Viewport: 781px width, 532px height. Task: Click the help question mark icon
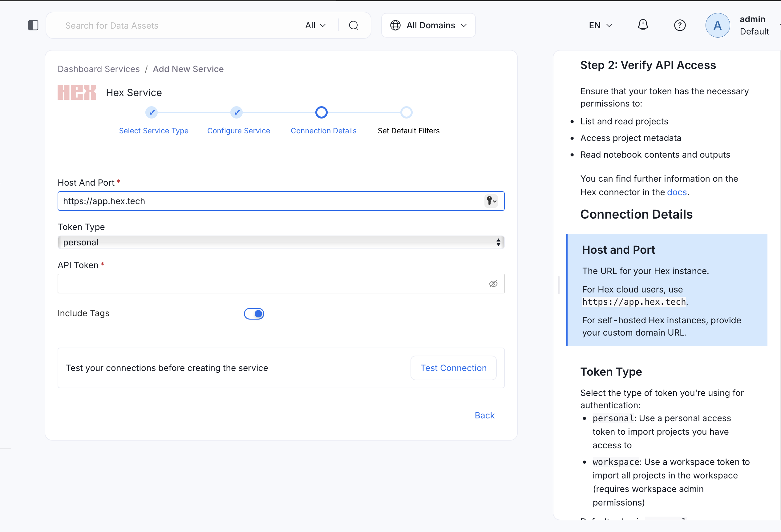(680, 25)
